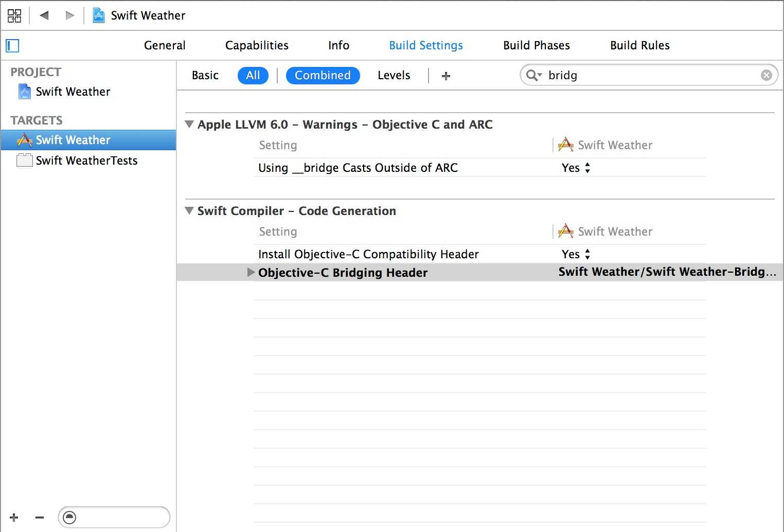The image size is (784, 532).
Task: Click Swift Compiler - Code Generation title
Action: click(x=297, y=211)
